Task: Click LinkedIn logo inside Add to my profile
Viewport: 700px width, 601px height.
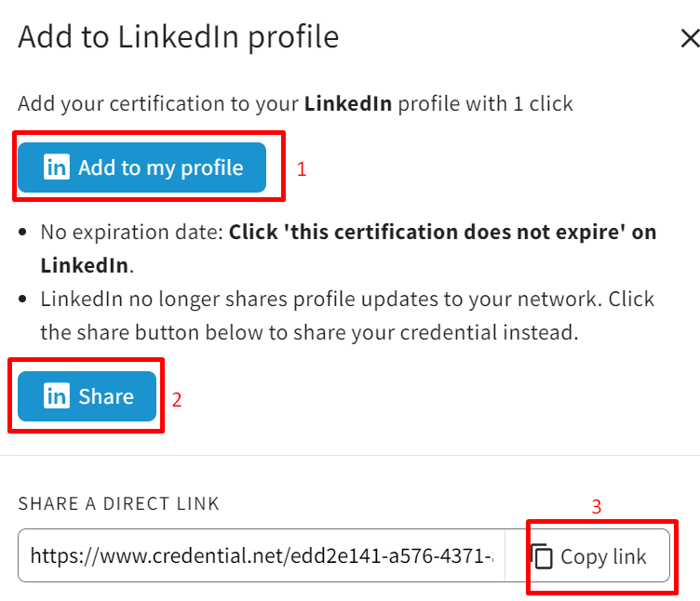Action: click(x=57, y=167)
